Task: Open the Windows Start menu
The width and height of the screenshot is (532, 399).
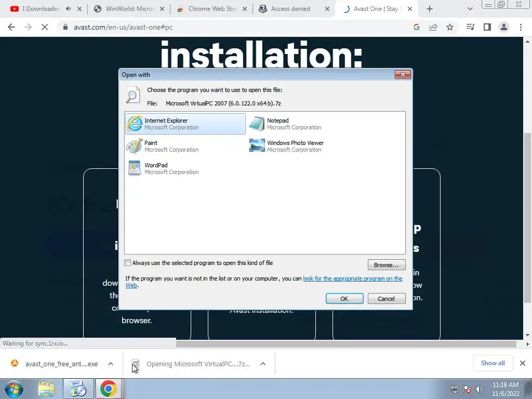Action: [14, 389]
